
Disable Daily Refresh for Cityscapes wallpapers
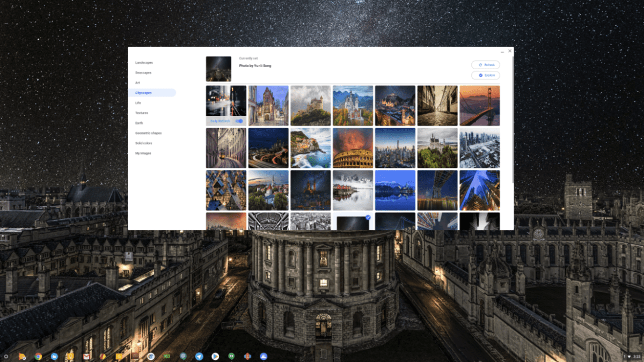click(238, 121)
